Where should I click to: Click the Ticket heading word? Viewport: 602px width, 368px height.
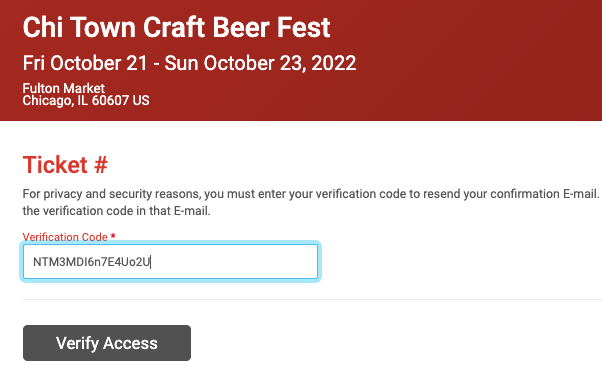(x=55, y=165)
